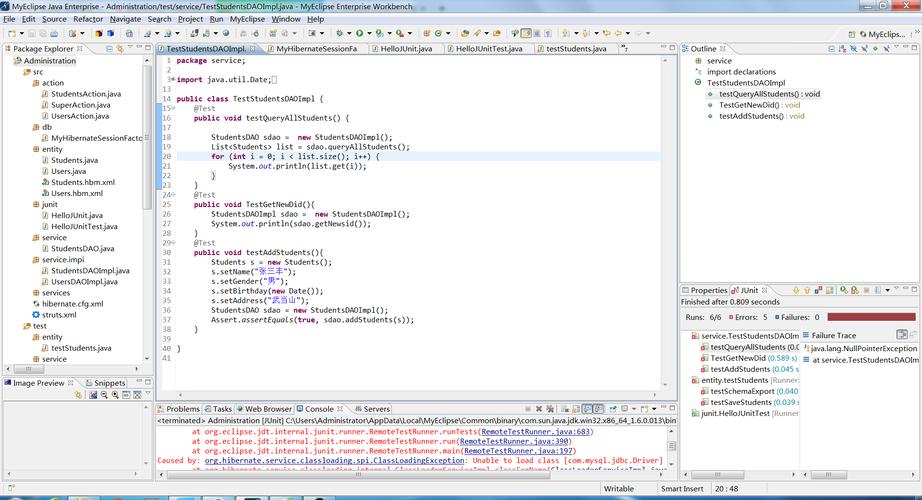922x500 pixels.
Task: Click the red JUnit progress bar
Action: pyautogui.click(x=871, y=316)
